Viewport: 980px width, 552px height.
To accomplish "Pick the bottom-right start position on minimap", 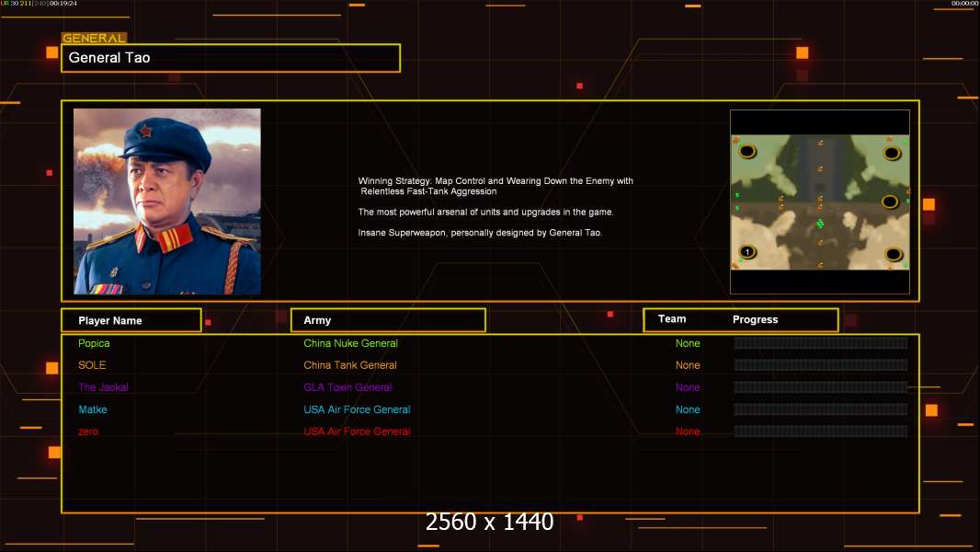I will [894, 255].
